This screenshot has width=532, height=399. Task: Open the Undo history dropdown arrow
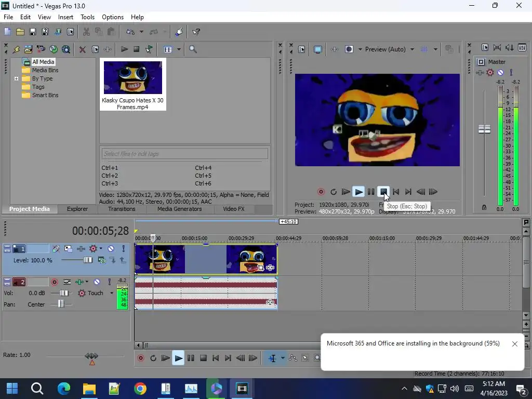[141, 32]
